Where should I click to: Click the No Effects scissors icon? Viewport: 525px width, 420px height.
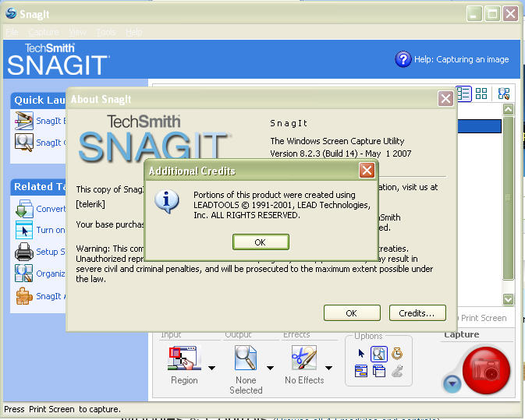304,358
